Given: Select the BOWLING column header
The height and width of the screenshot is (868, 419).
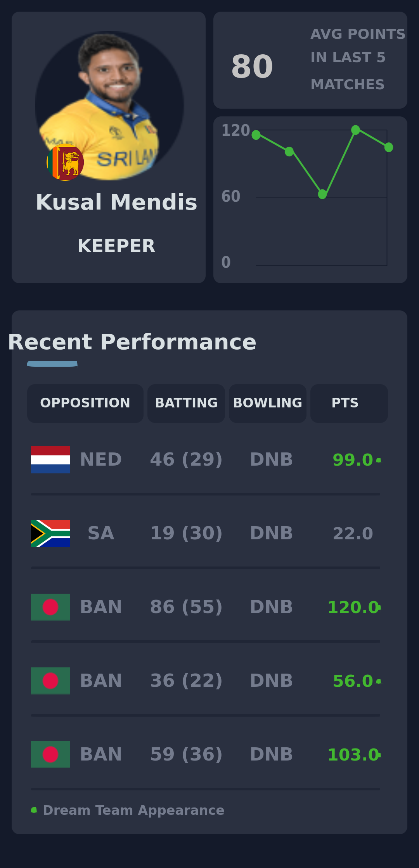Looking at the screenshot, I should tap(268, 403).
